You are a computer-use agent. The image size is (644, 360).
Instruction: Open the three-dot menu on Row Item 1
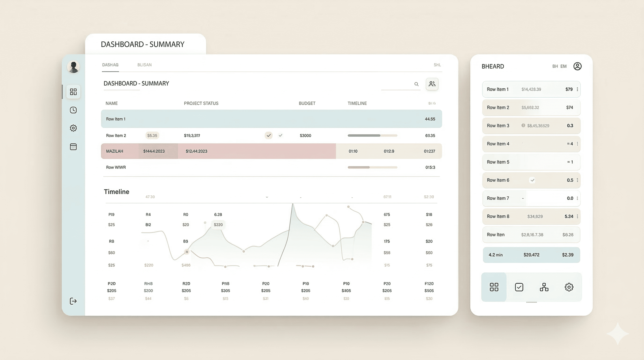tap(577, 89)
